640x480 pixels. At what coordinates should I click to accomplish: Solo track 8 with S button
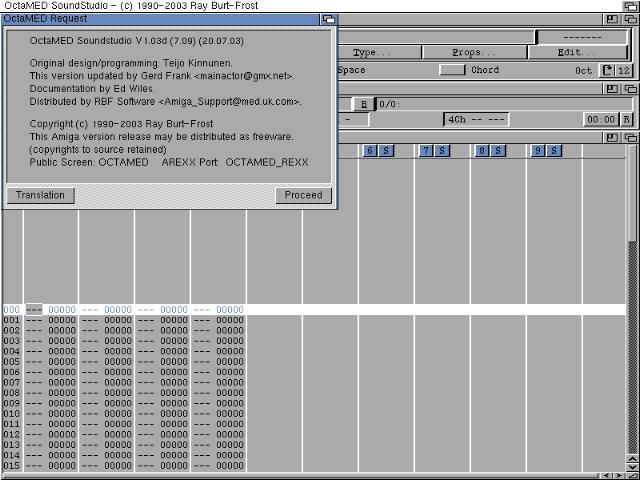[498, 151]
